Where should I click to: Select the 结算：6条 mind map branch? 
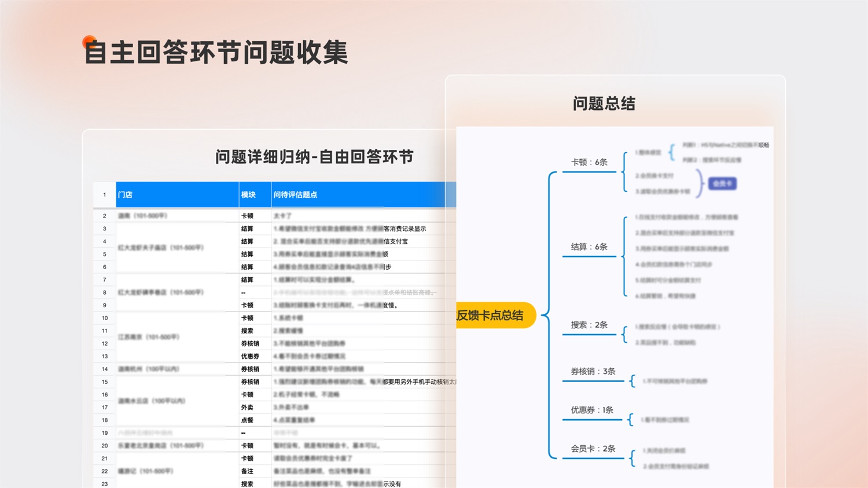tap(589, 247)
